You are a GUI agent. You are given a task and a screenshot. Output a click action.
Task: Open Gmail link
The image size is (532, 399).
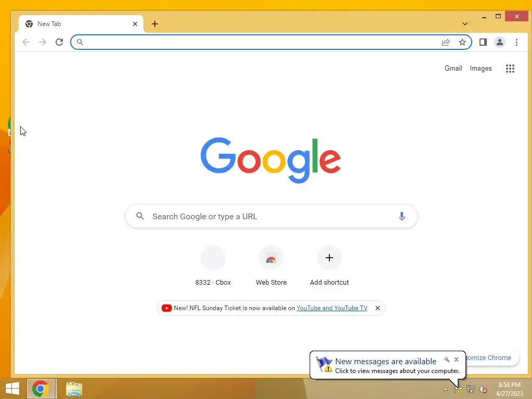[453, 68]
